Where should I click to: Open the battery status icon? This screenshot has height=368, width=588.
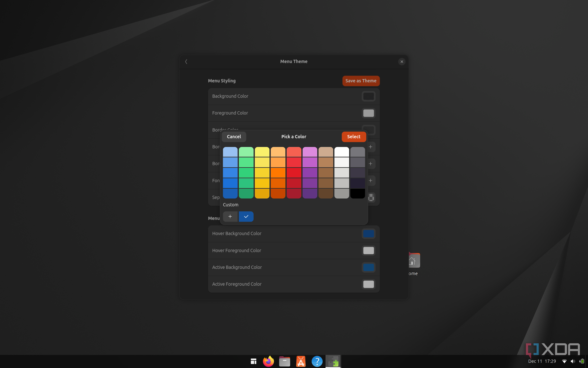pos(581,361)
